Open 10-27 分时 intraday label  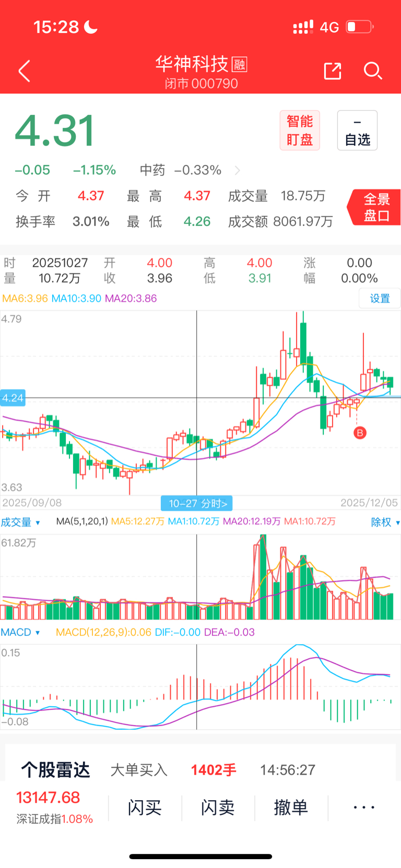pos(197,503)
